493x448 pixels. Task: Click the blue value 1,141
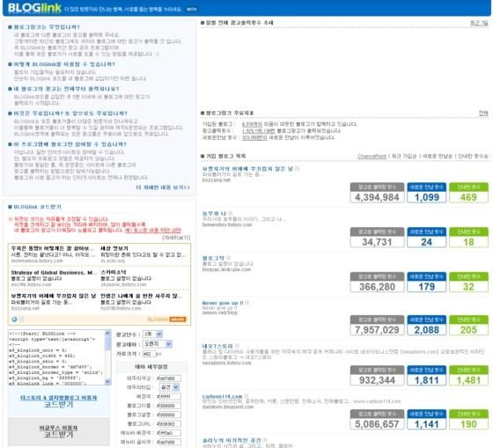[427, 424]
